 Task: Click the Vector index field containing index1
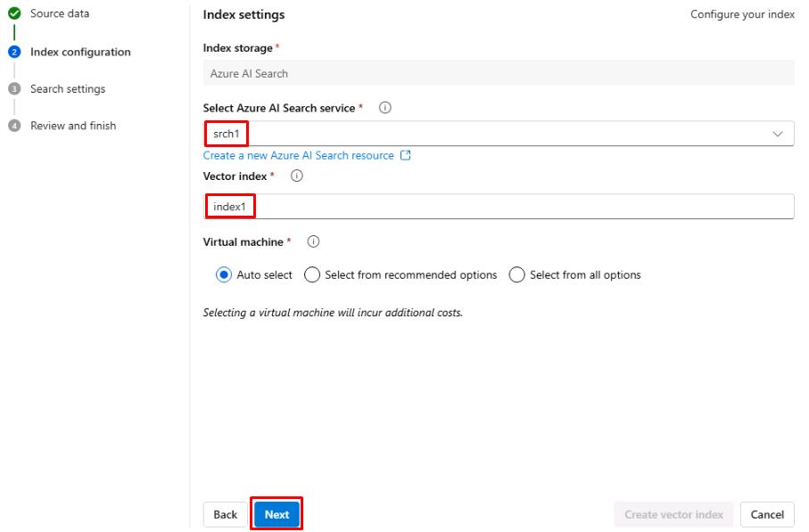tap(499, 207)
